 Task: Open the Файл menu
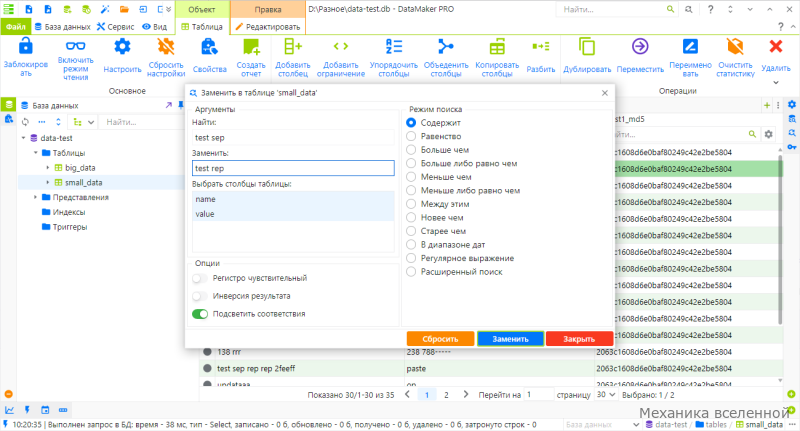coord(16,27)
